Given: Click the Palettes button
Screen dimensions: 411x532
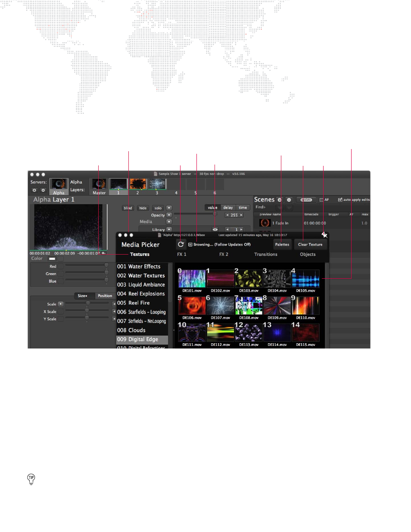Looking at the screenshot, I should click(282, 245).
